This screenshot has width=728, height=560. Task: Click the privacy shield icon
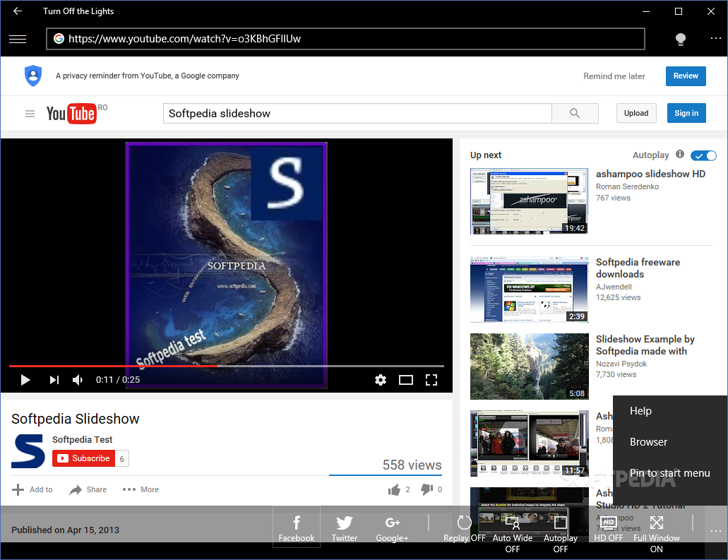point(33,76)
